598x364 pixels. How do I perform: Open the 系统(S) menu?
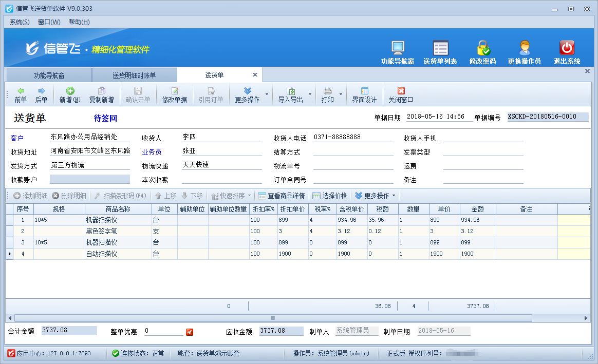(x=20, y=22)
